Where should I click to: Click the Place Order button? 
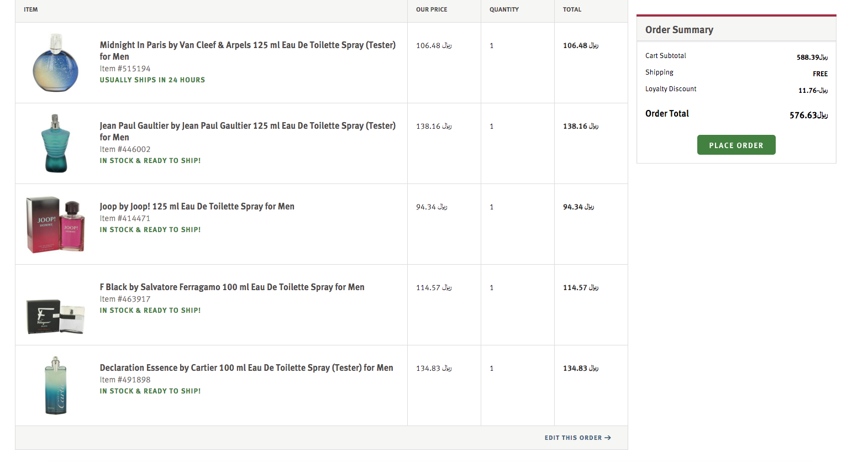[x=736, y=145]
